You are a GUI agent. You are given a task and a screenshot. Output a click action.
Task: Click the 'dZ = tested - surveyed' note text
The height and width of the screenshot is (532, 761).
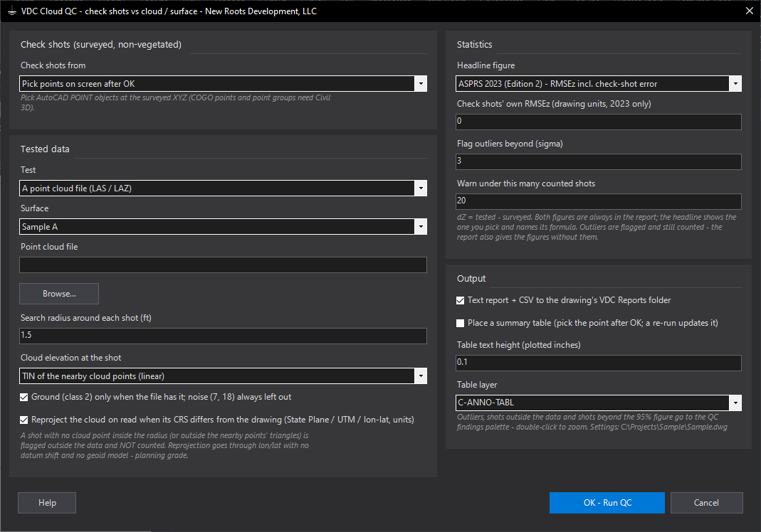(597, 227)
